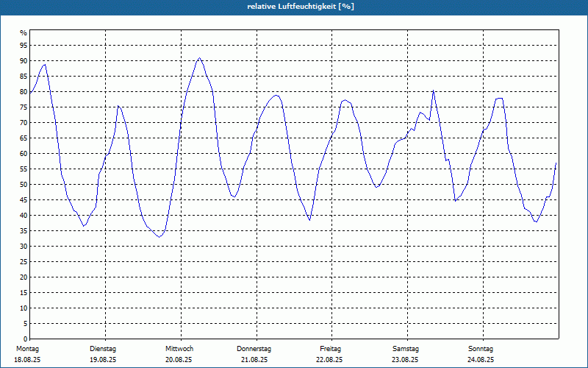Click the date 18.08.25
The image size is (588, 368).
[x=27, y=360]
